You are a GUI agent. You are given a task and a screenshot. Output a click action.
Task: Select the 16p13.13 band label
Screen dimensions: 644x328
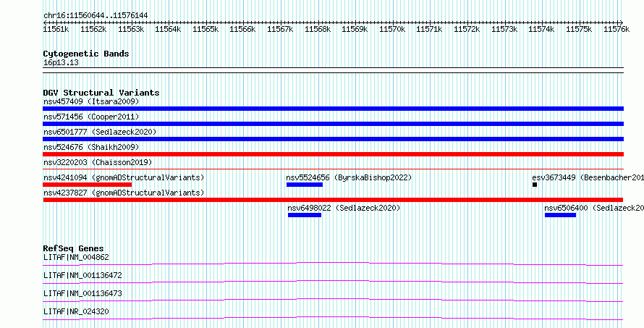pyautogui.click(x=61, y=63)
